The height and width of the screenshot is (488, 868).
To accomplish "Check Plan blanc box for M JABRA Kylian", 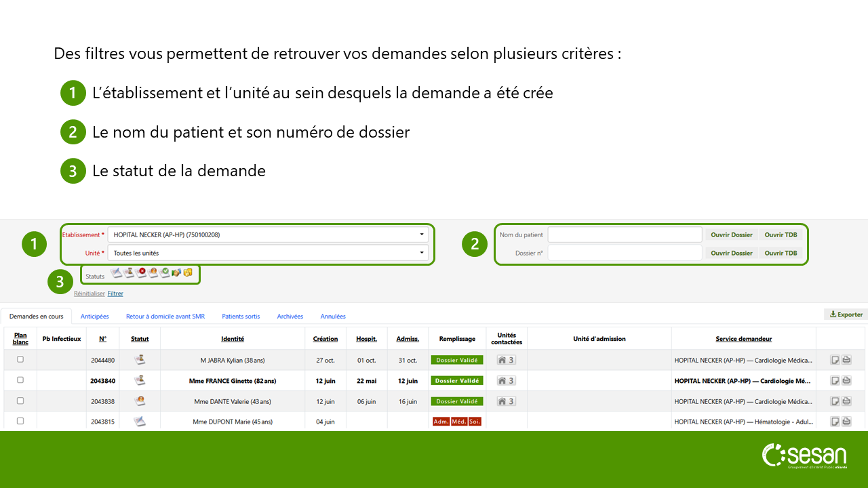I will click(x=20, y=359).
